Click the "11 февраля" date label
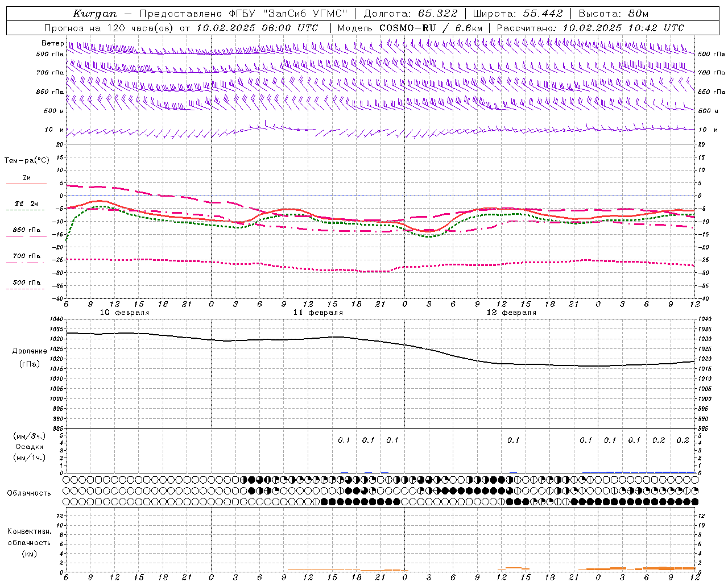This screenshot has width=728, height=582. [318, 313]
